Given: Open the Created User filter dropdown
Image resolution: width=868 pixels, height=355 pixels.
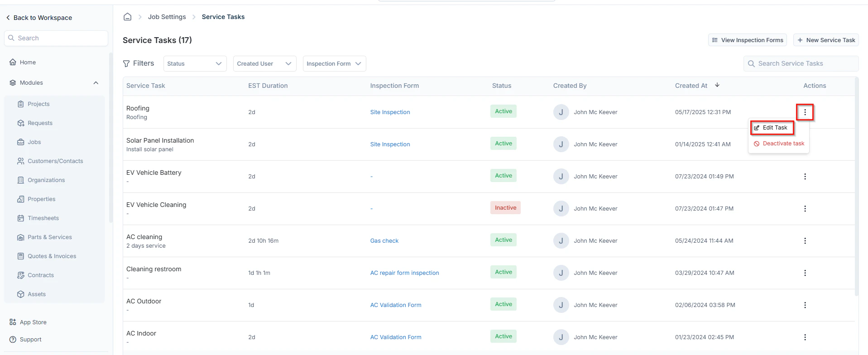Looking at the screenshot, I should [264, 64].
